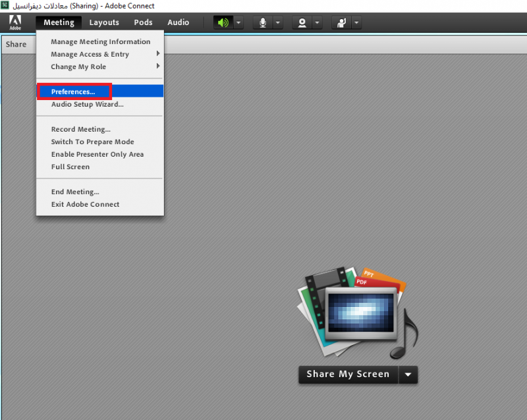Click the microphone icon in toolbar
The width and height of the screenshot is (527, 420).
(x=263, y=22)
